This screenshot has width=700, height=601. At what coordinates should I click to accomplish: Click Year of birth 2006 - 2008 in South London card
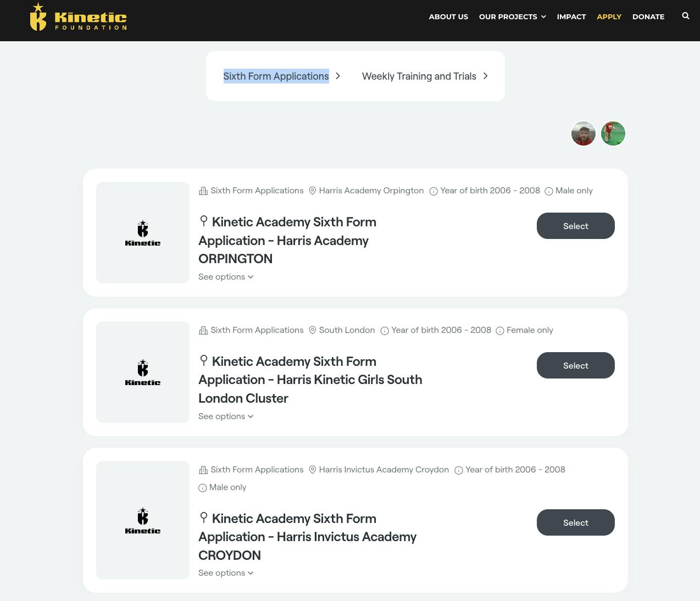coord(441,330)
